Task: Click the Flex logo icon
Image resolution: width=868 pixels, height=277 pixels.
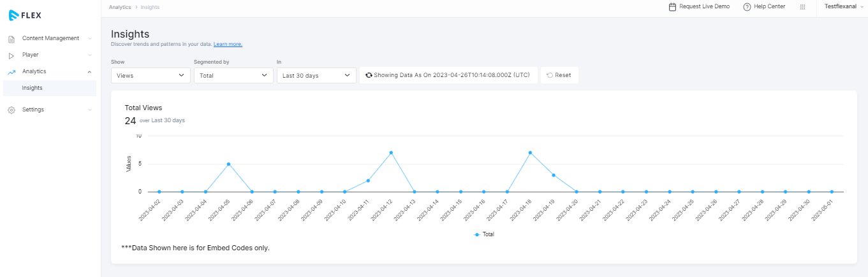Action: click(13, 15)
